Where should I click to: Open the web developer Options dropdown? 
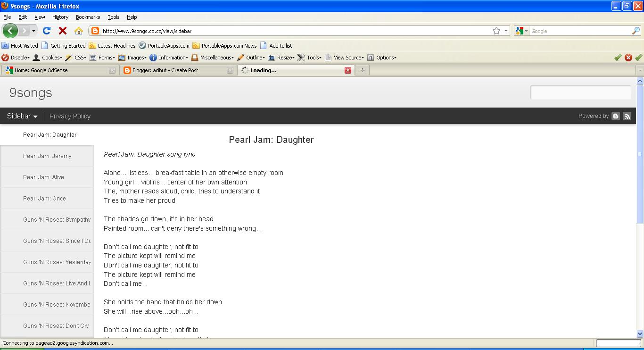click(382, 58)
